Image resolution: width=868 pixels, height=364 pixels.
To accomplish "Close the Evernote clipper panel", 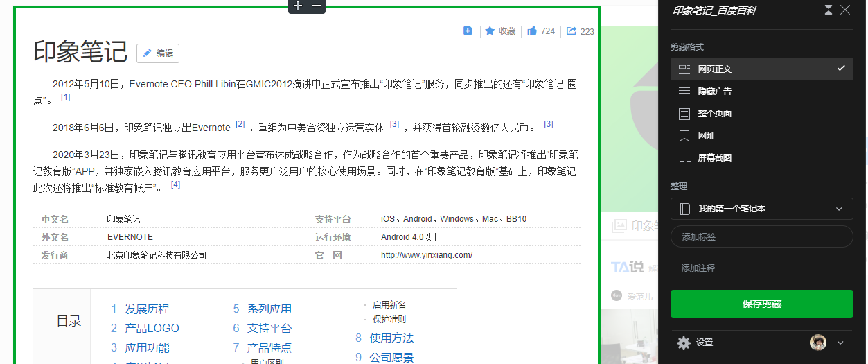I will 845,10.
